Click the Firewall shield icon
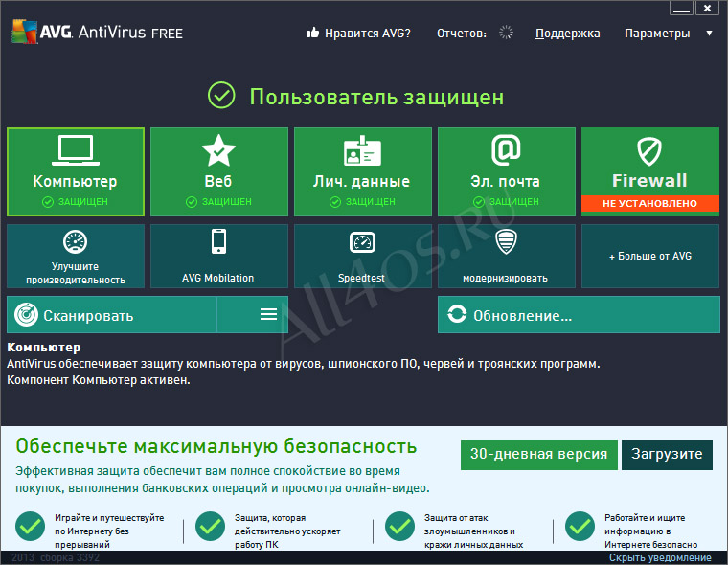 pos(649,151)
